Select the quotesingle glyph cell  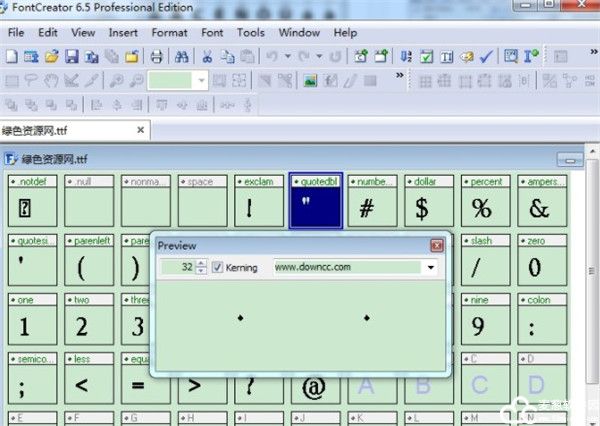[33, 260]
